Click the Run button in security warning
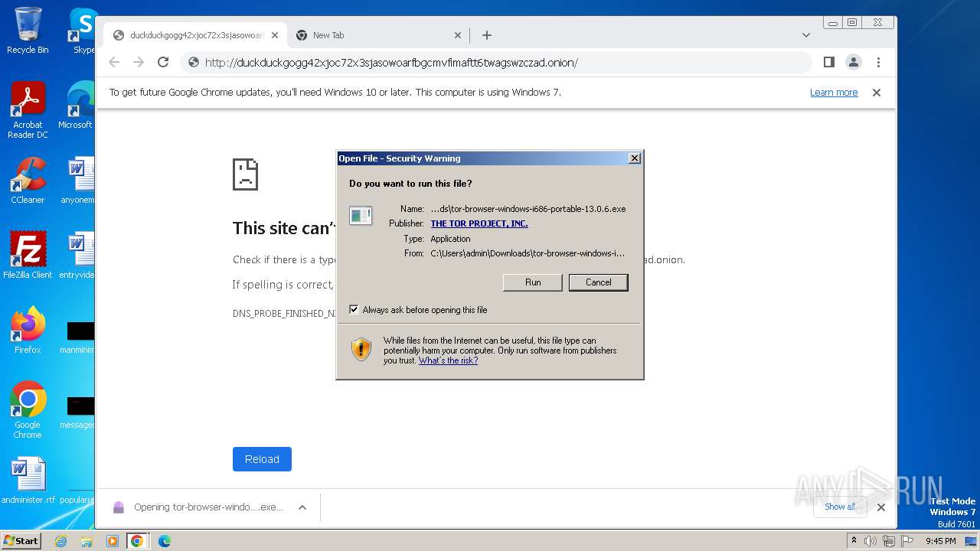The height and width of the screenshot is (551, 980). 533,282
